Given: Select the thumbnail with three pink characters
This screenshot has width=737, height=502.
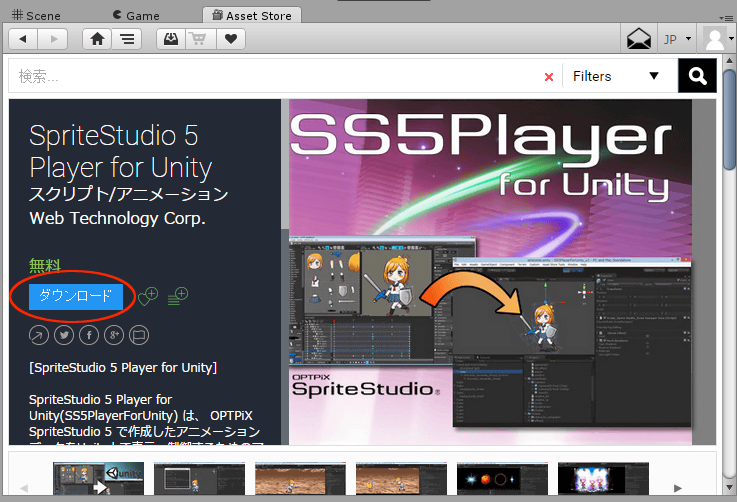Looking at the screenshot, I should [x=604, y=478].
